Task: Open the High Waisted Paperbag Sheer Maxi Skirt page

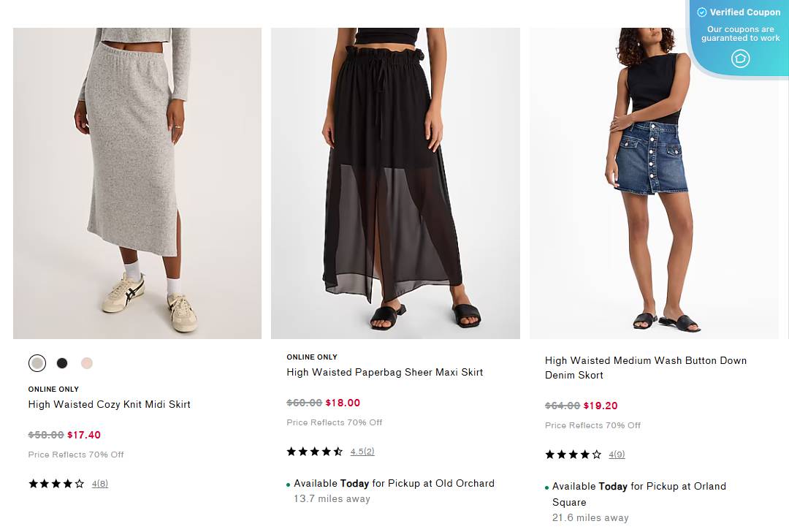Action: (x=384, y=372)
